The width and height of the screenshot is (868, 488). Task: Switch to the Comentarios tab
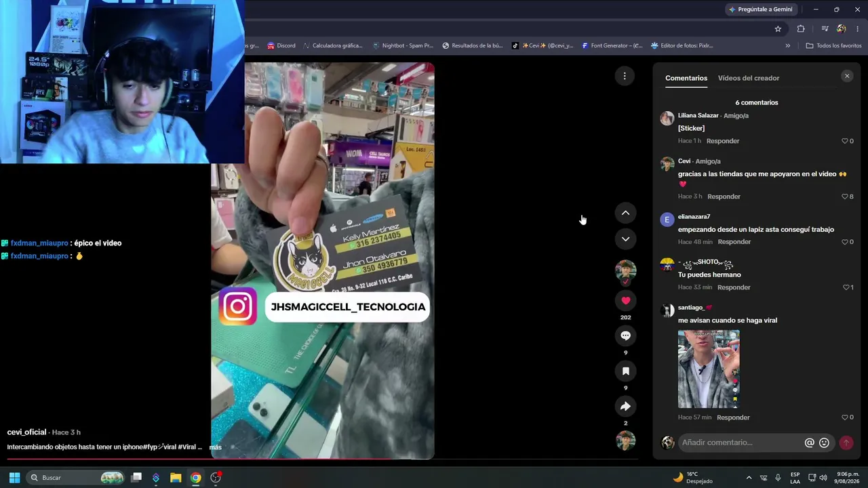686,78
